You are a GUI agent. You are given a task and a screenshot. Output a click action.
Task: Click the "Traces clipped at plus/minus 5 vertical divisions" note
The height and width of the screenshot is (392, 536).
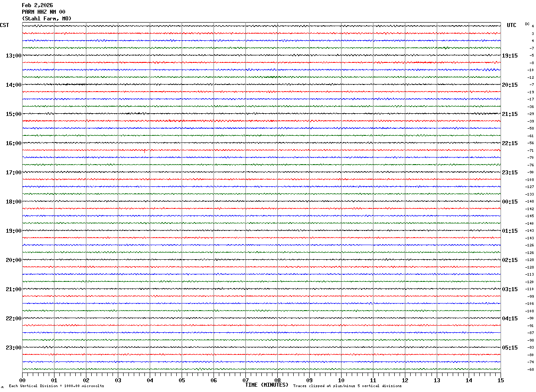coord(347,386)
